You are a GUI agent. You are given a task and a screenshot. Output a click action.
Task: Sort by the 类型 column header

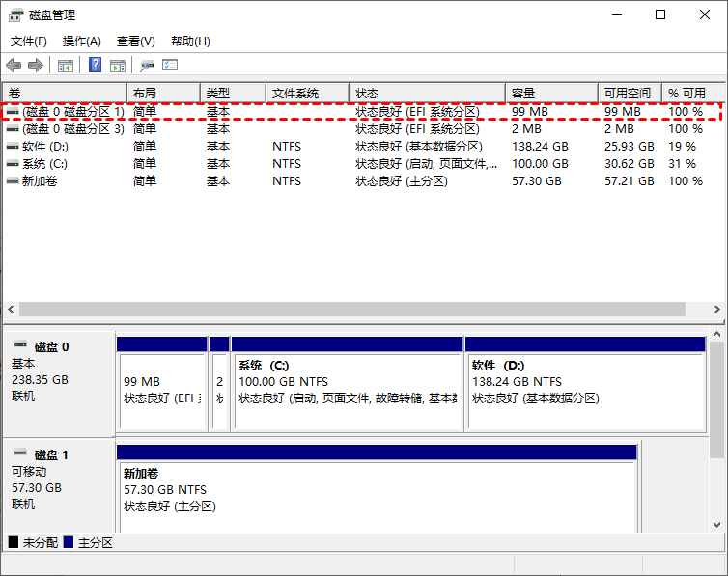(233, 94)
